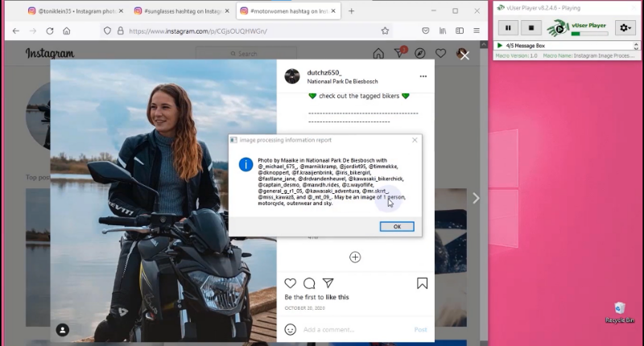
Task: Show tagged people icon on photo
Action: [63, 330]
